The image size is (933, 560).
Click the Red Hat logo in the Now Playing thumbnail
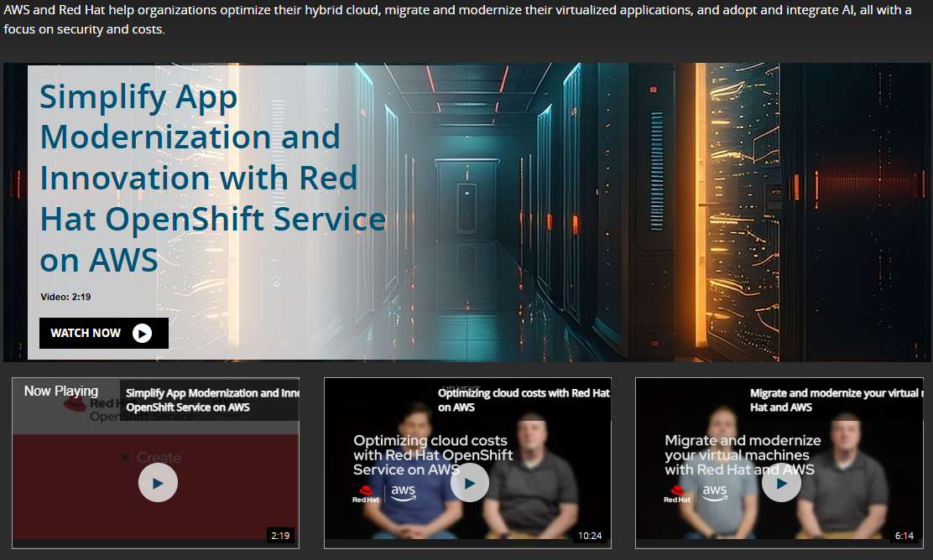pos(76,407)
